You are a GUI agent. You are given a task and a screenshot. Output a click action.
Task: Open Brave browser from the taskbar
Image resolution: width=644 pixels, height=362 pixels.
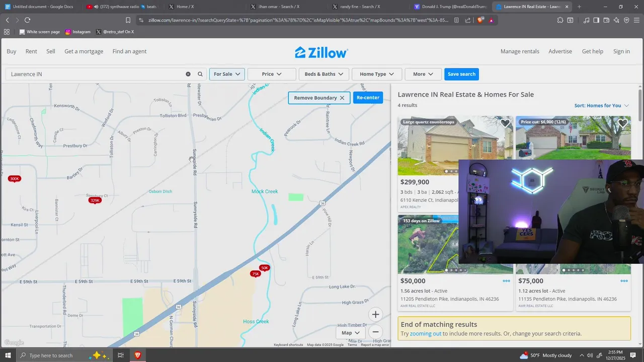pos(137,355)
